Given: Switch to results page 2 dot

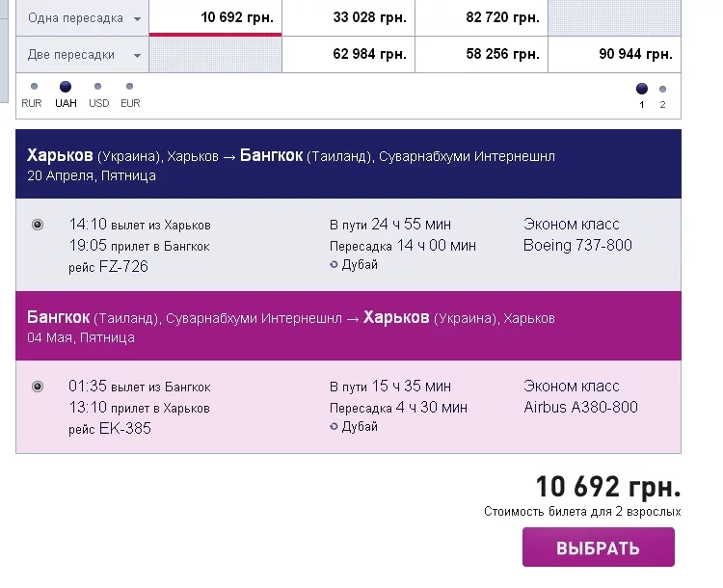Looking at the screenshot, I should (x=662, y=90).
